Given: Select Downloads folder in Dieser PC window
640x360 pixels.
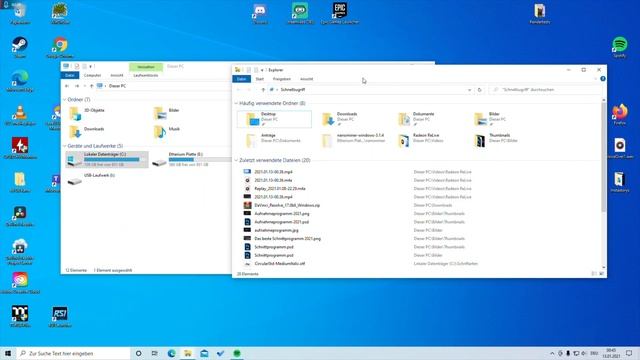Looking at the screenshot, I should pos(87,131).
